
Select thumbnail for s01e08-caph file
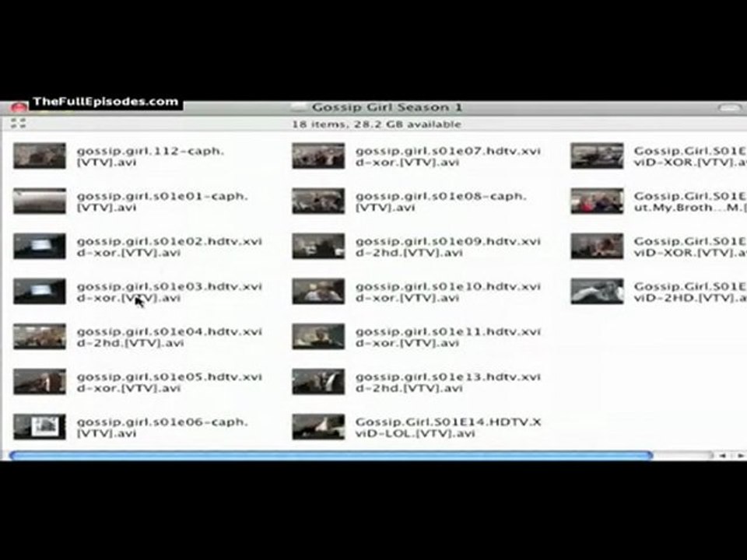pyautogui.click(x=318, y=201)
